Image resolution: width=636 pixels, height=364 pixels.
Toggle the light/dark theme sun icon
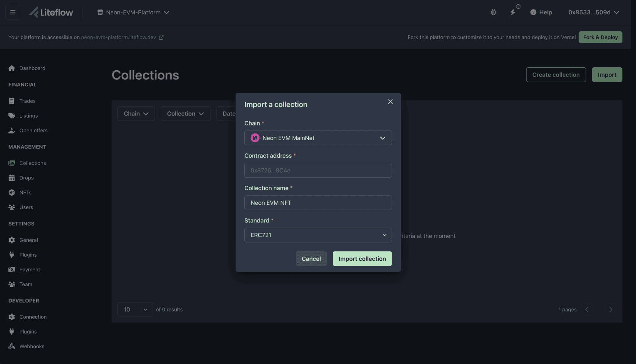tap(494, 12)
